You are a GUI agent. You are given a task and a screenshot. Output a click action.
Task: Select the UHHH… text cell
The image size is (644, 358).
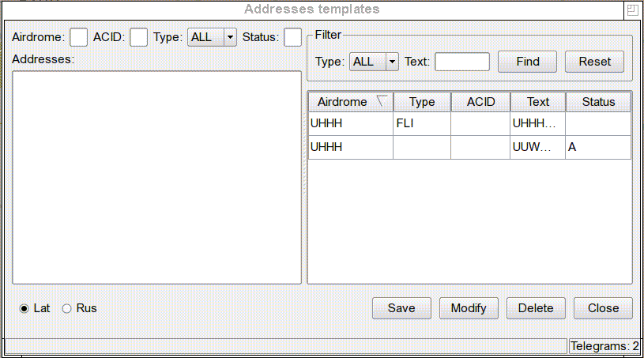coord(537,123)
